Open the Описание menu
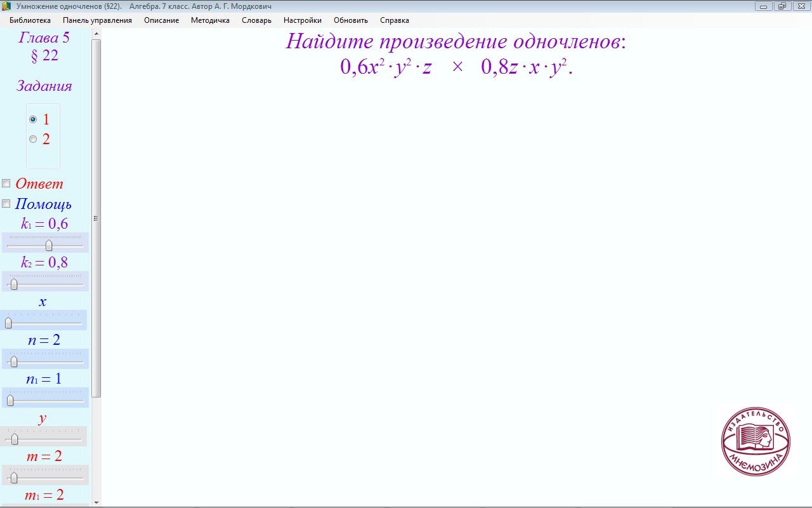The height and width of the screenshot is (508, 812). coord(161,20)
